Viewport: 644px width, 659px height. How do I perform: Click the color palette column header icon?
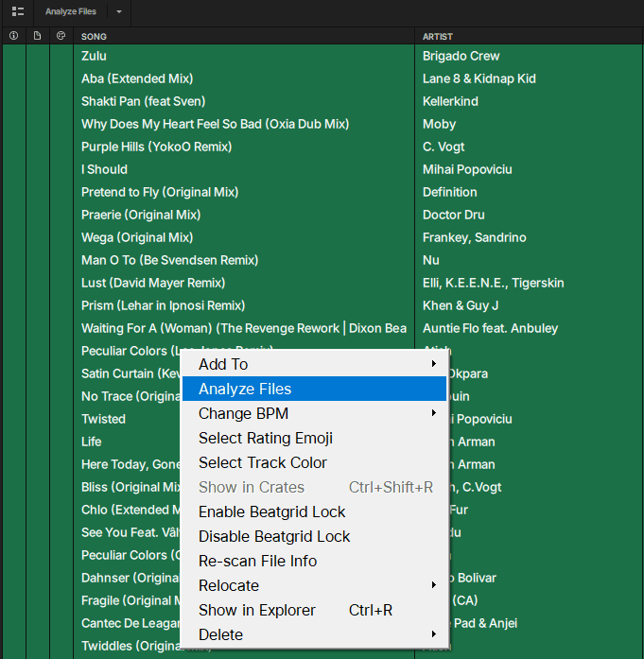click(61, 36)
